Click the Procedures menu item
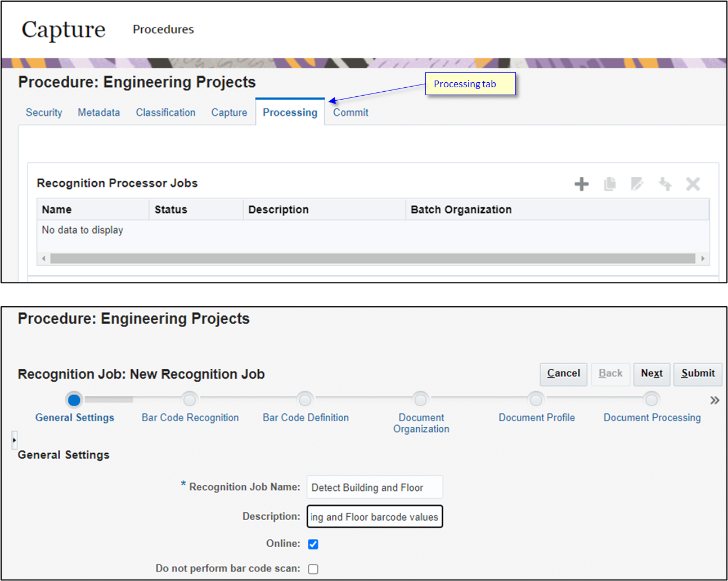Image resolution: width=728 pixels, height=581 pixels. tap(163, 29)
